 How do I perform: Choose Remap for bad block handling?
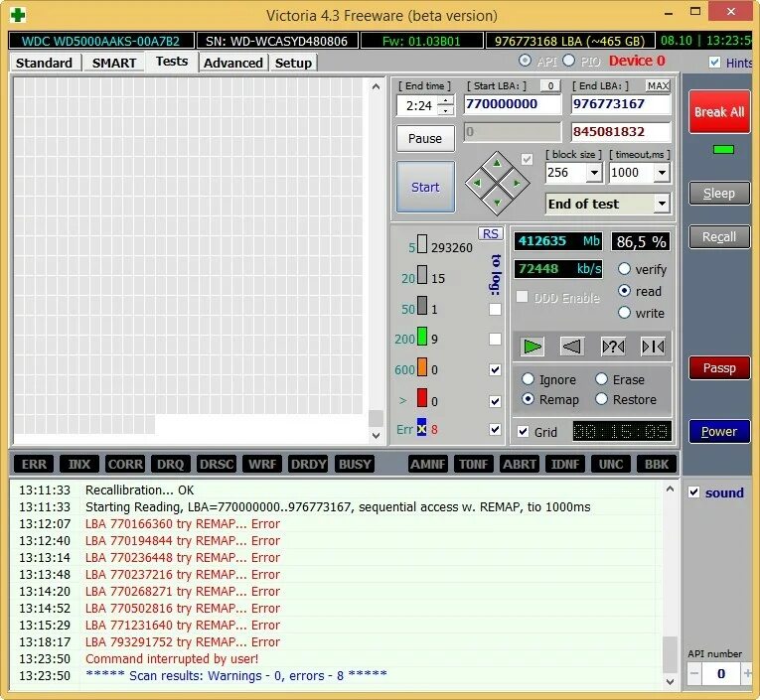pos(528,399)
